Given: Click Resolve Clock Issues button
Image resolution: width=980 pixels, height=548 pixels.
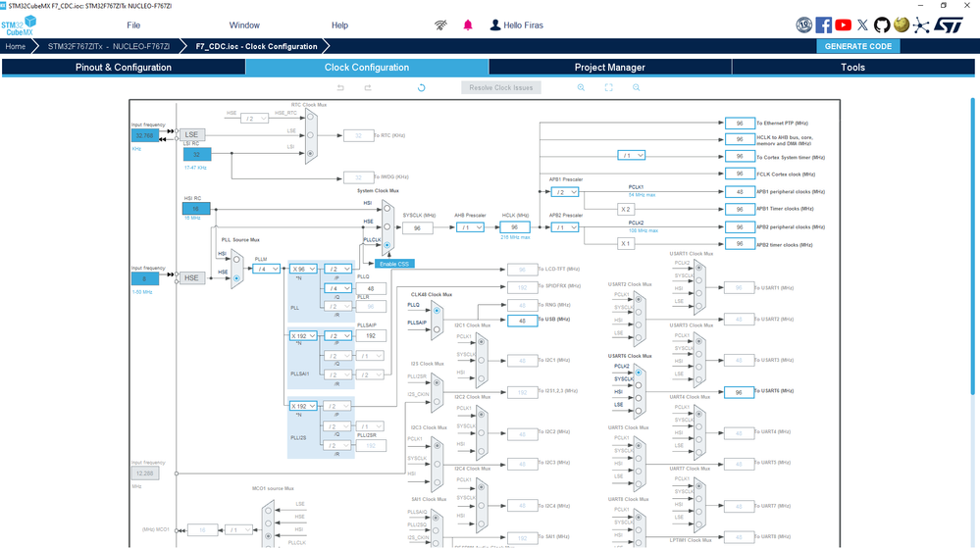Looking at the screenshot, I should (x=501, y=87).
